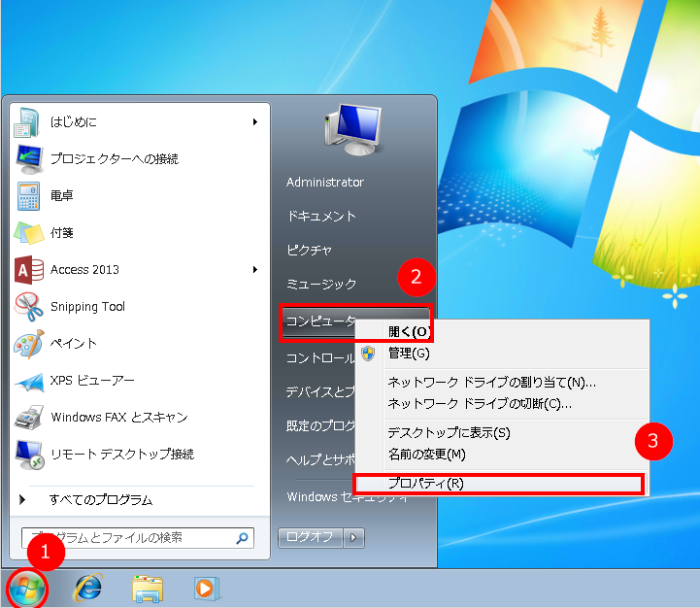Click the Windows FAX とスキャン icon
Image resolution: width=700 pixels, height=608 pixels.
(29, 418)
